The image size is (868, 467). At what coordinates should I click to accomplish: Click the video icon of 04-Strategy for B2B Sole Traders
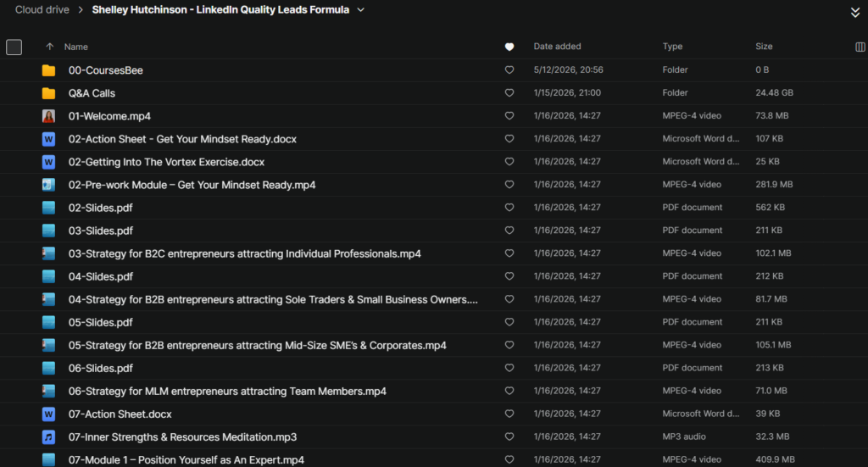(x=48, y=299)
